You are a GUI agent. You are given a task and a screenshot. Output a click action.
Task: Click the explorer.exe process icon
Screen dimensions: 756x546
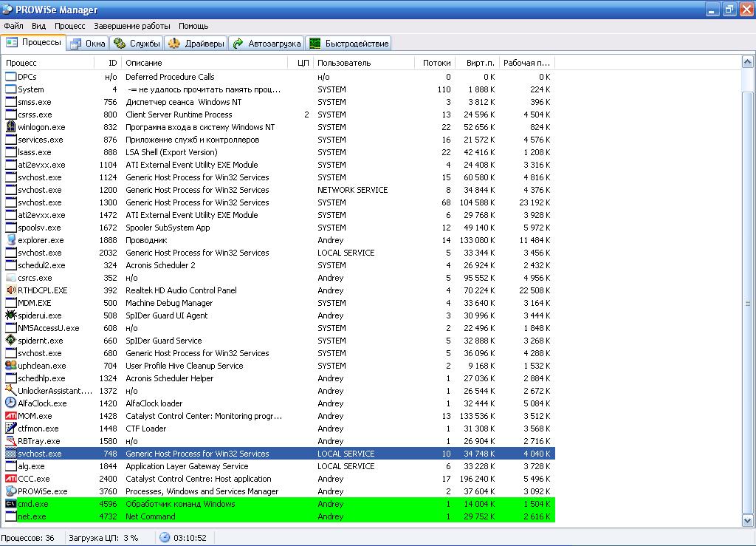click(11, 240)
